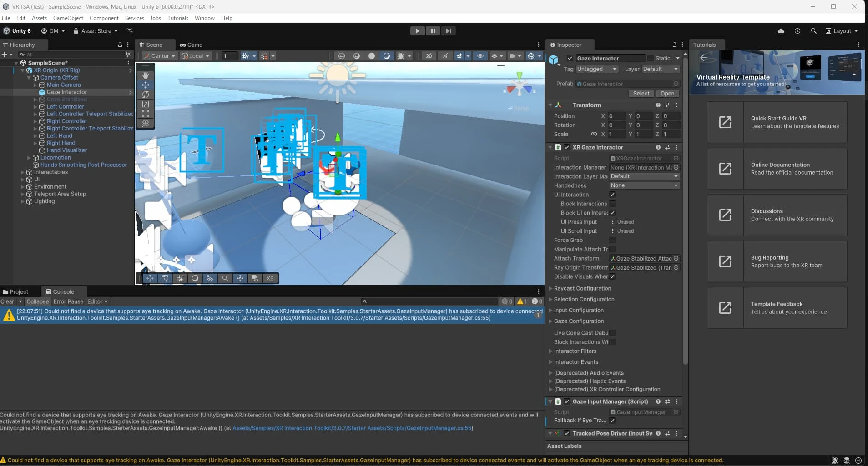Open the Unity cloud services icon
The image size is (868, 466).
point(781,31)
